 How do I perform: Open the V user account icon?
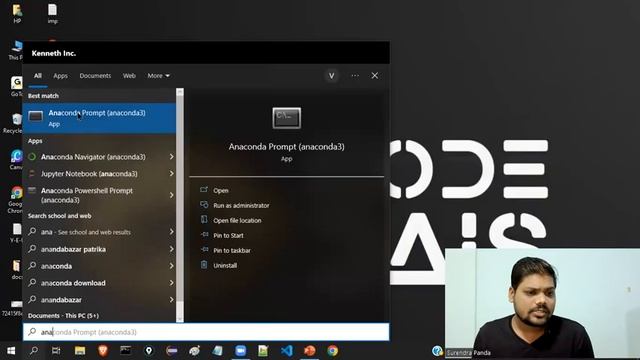pyautogui.click(x=331, y=76)
